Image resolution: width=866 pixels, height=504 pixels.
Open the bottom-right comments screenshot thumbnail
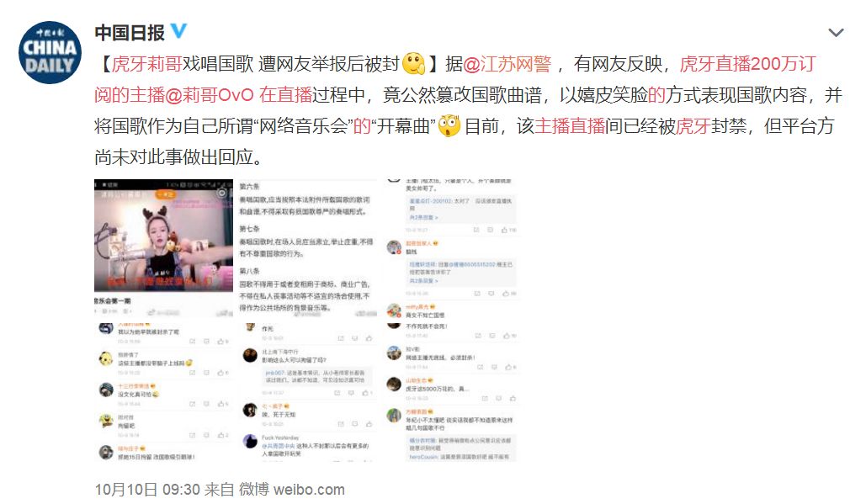point(452,392)
